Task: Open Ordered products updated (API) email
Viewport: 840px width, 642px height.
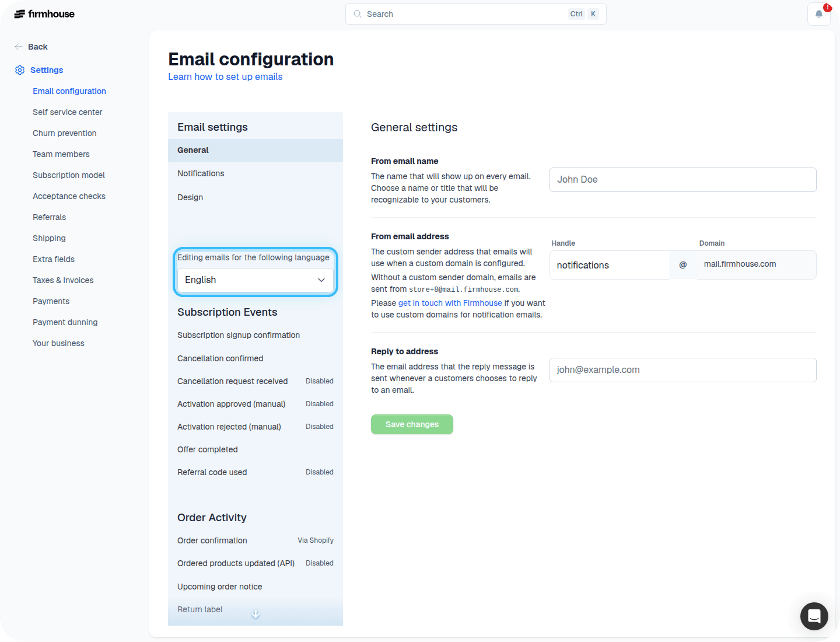Action: (x=236, y=563)
